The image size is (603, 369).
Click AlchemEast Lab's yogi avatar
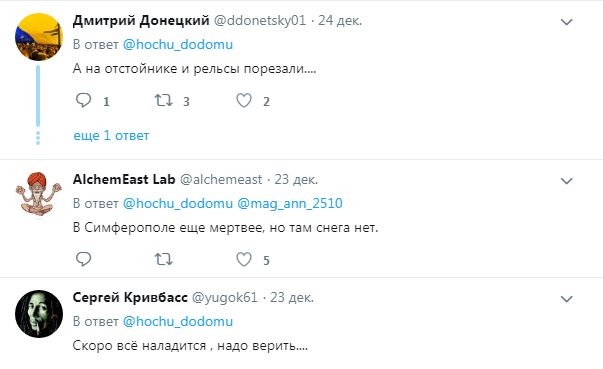[x=39, y=193]
